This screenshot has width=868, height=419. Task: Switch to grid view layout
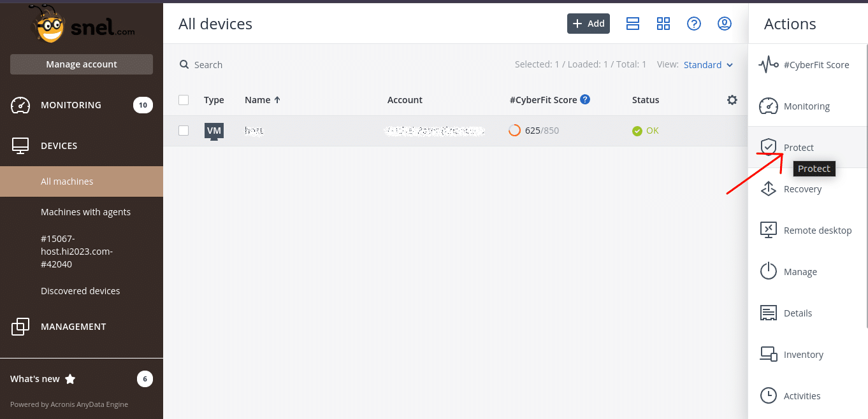663,24
